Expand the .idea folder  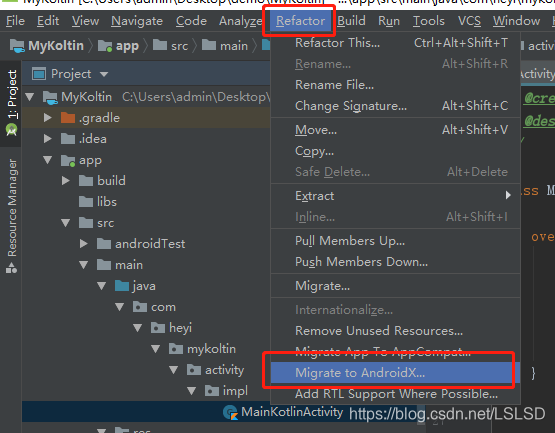coord(47,139)
